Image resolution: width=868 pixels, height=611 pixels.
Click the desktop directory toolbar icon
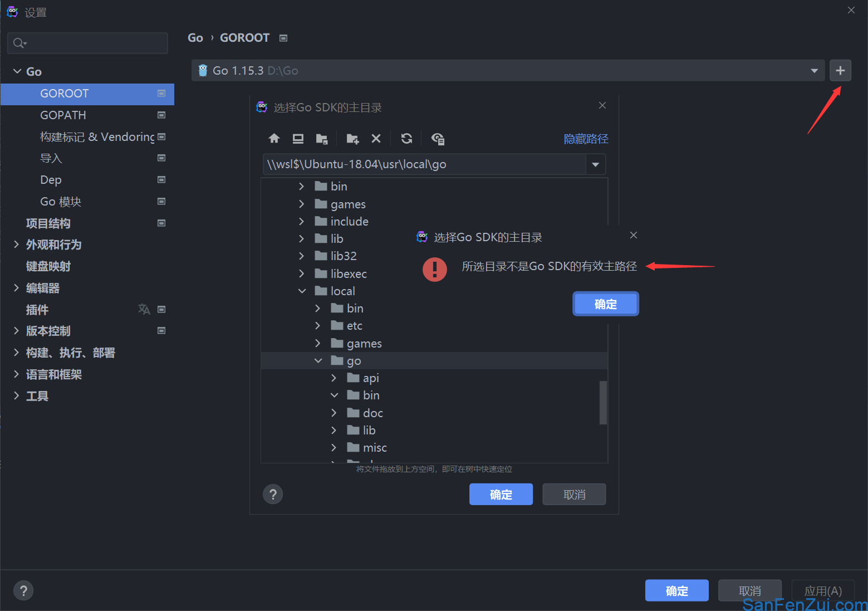[298, 139]
